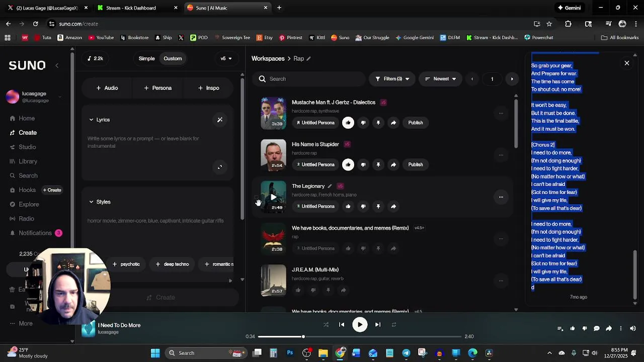Click the Windows Start button
This screenshot has height=362, width=644.
(x=155, y=353)
